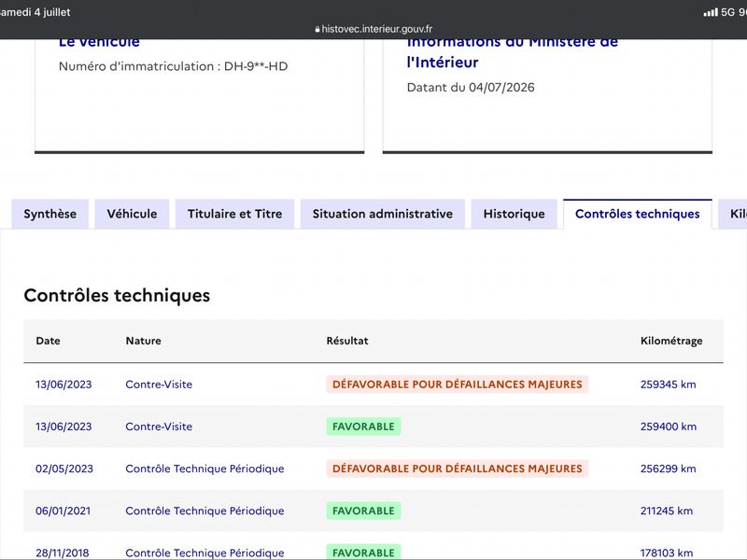Open the Synthèse tab
The width and height of the screenshot is (747, 560).
(50, 214)
